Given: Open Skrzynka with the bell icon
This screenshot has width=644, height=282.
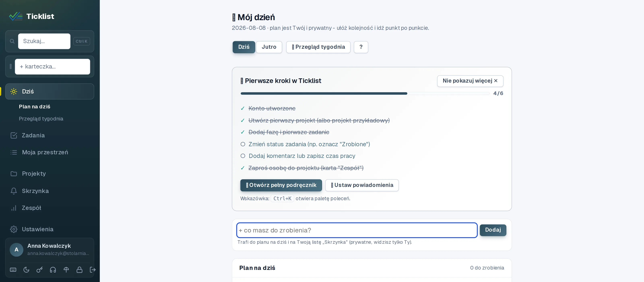Looking at the screenshot, I should (x=14, y=191).
